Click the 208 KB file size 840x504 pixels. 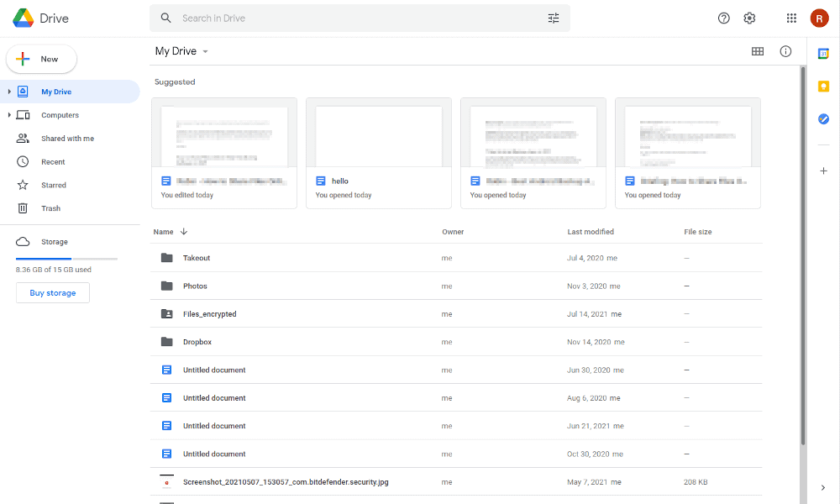pos(696,481)
